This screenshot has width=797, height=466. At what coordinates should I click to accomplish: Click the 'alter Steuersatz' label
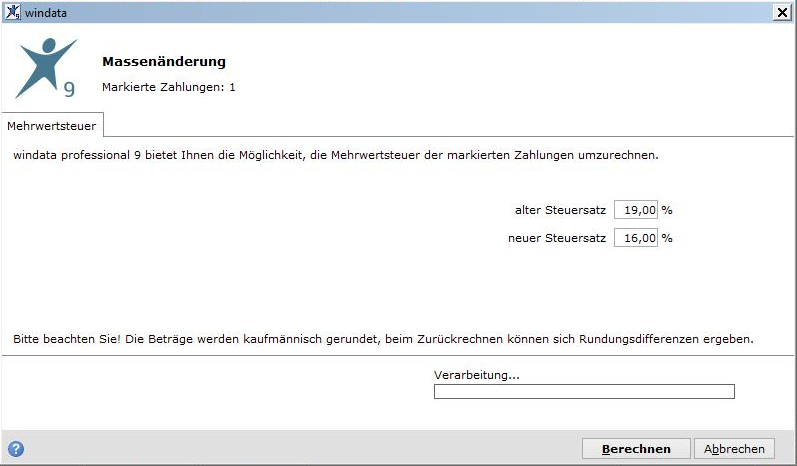(x=560, y=210)
